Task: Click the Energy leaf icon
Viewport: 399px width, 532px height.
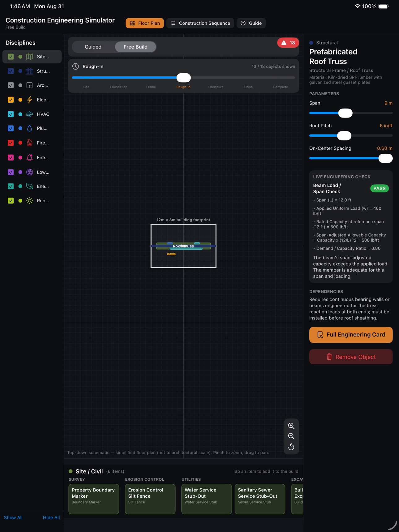Action: [29, 186]
